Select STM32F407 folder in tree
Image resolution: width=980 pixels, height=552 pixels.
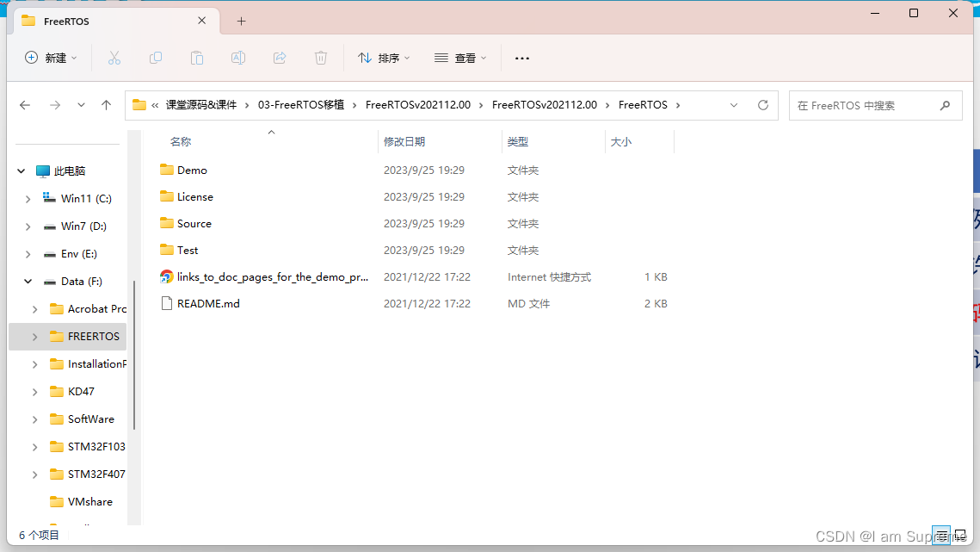[88, 474]
